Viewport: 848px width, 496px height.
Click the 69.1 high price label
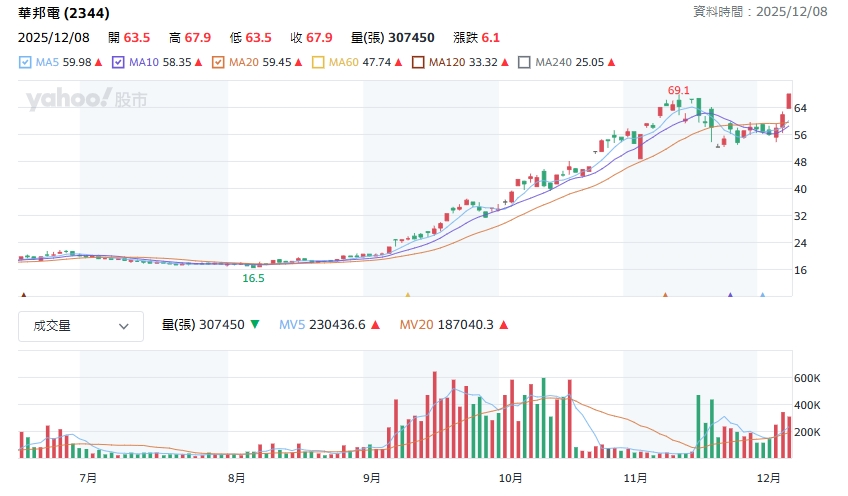click(679, 90)
